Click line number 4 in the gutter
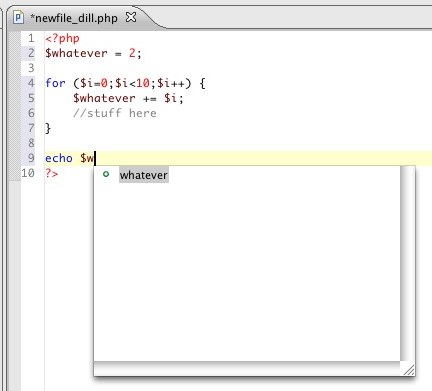432x391 pixels. [x=31, y=83]
